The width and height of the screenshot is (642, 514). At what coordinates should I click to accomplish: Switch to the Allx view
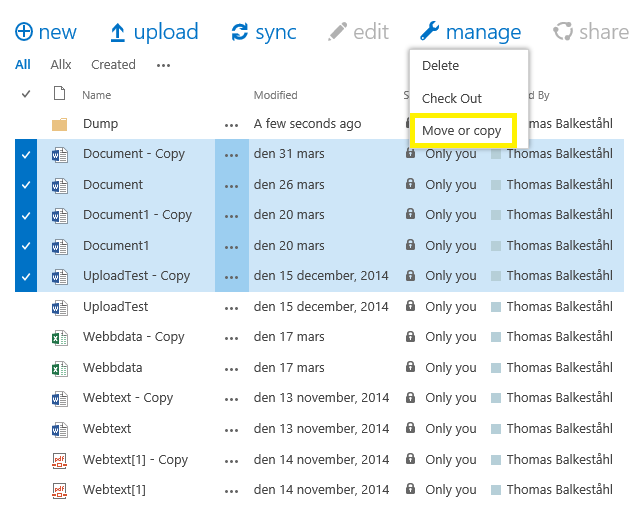(61, 65)
